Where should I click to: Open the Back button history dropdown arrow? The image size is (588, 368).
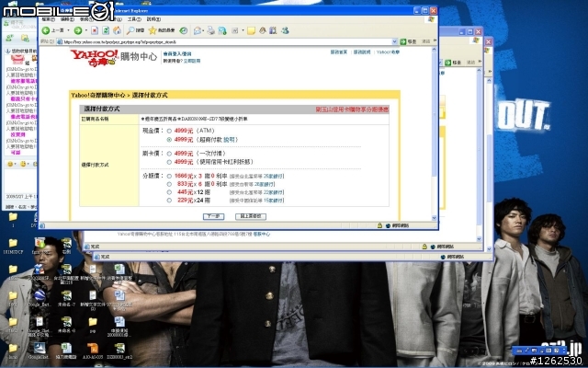tap(68, 30)
